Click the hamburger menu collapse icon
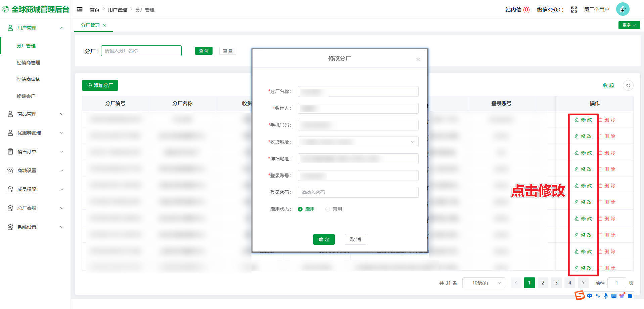Screen dimensions: 644x309 point(80,9)
